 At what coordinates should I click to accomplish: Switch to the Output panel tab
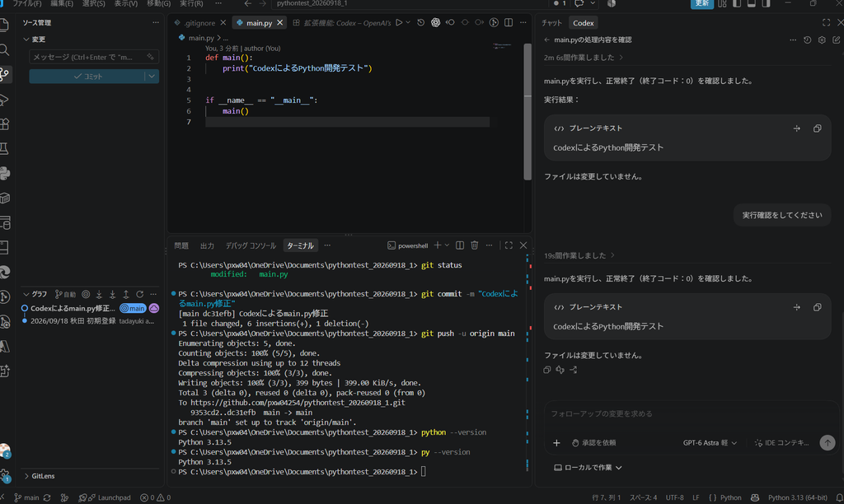(207, 245)
